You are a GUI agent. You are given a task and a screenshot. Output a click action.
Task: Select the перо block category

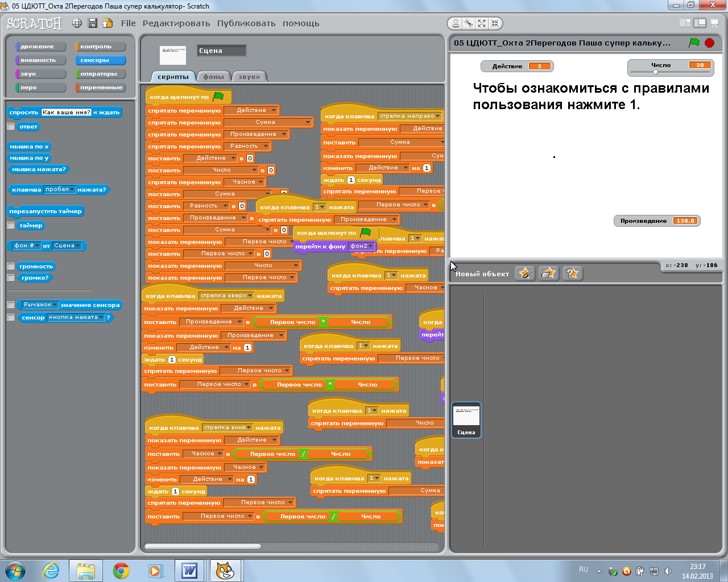(41, 88)
